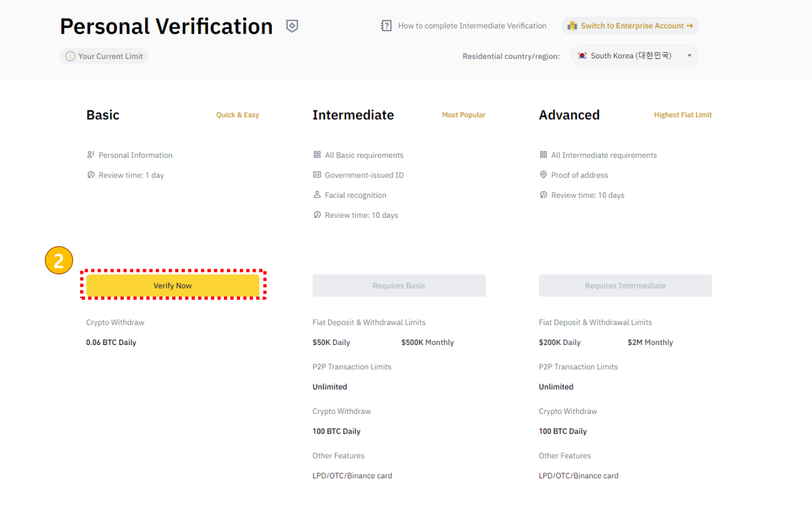The height and width of the screenshot is (515, 812).
Task: Click All Basic requirements text
Action: [x=364, y=155]
